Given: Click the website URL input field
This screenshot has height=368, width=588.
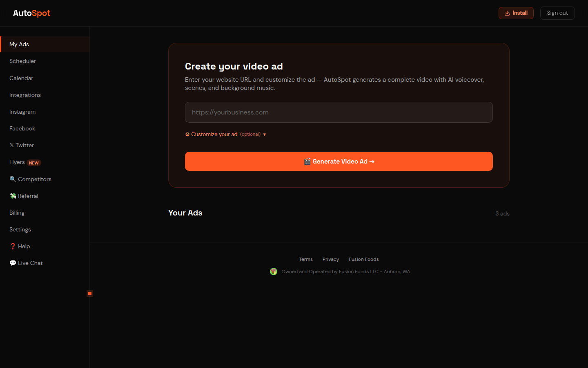Looking at the screenshot, I should point(339,112).
